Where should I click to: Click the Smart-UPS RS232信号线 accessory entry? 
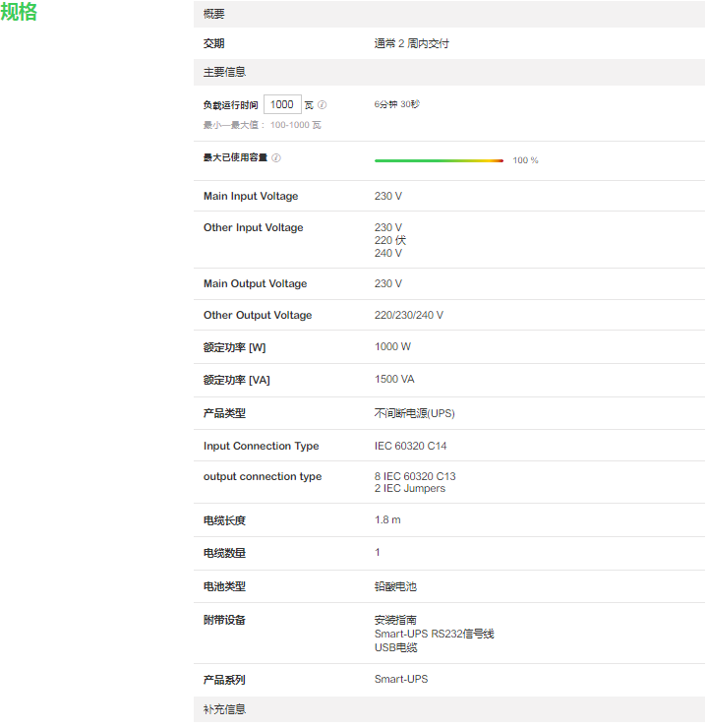pos(434,635)
